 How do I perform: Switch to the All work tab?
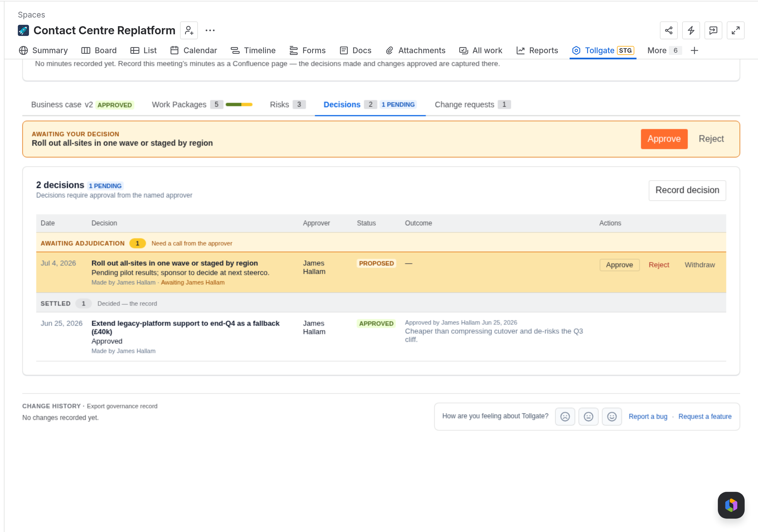pos(481,50)
